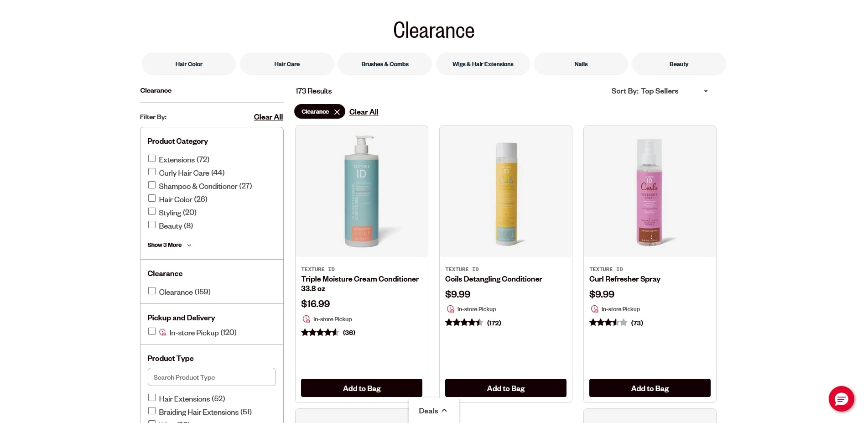Focus the Search Product Type field
The image size is (868, 423).
(x=212, y=377)
